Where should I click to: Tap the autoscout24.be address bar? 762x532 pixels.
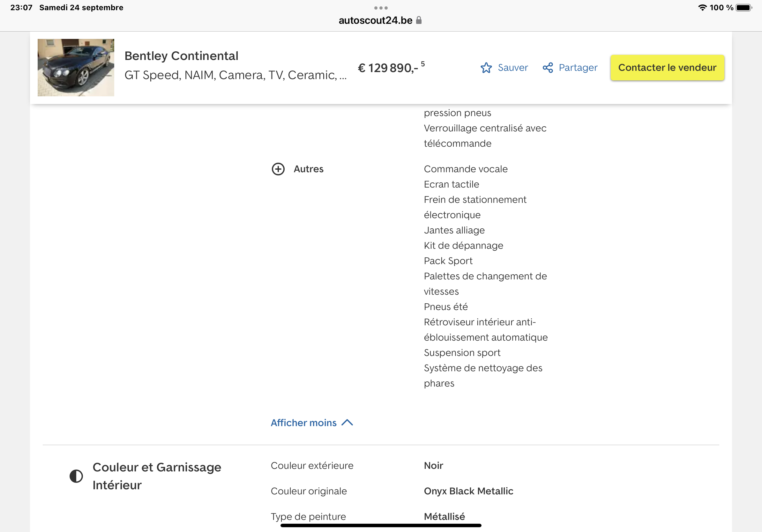(375, 20)
